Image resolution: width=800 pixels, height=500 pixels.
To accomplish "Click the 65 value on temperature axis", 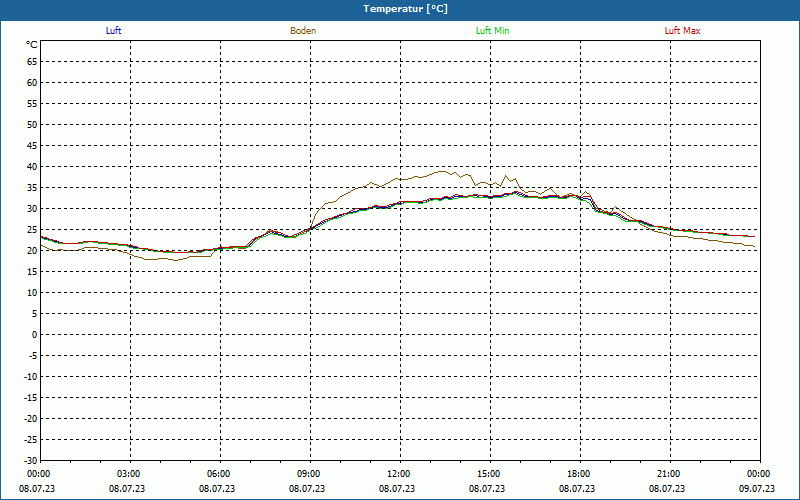I will 32,62.
